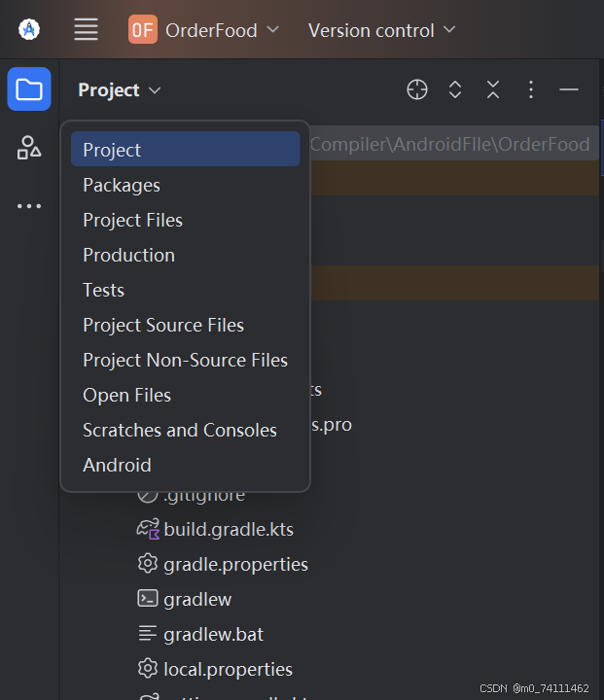Click the orange OF project badge
The image size is (604, 700).
click(143, 29)
